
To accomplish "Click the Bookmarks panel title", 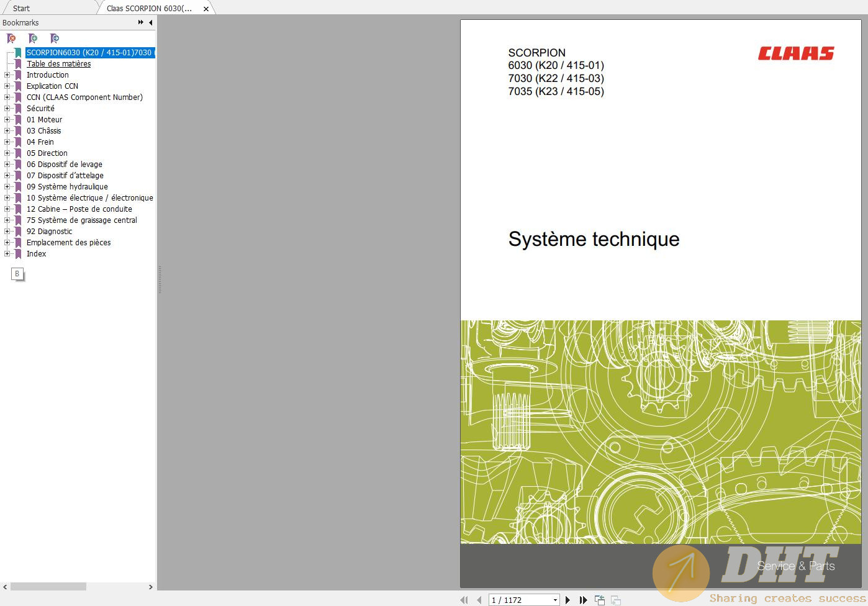I will (20, 22).
